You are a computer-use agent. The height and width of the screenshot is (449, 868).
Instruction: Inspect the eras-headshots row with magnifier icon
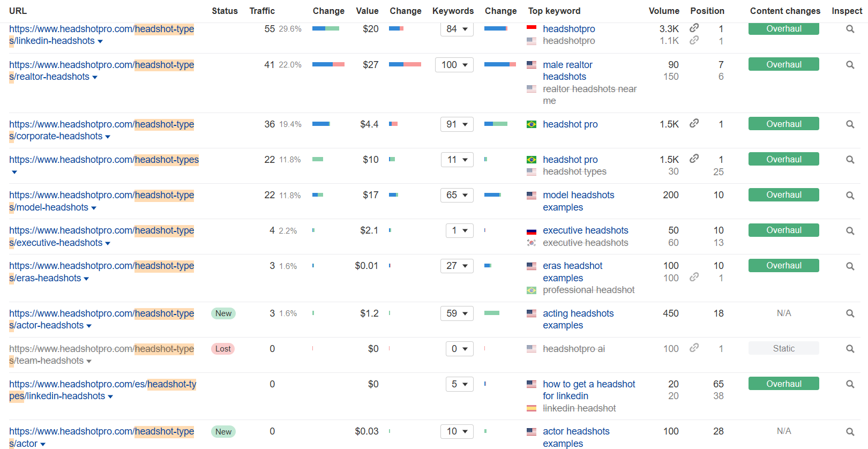point(850,266)
